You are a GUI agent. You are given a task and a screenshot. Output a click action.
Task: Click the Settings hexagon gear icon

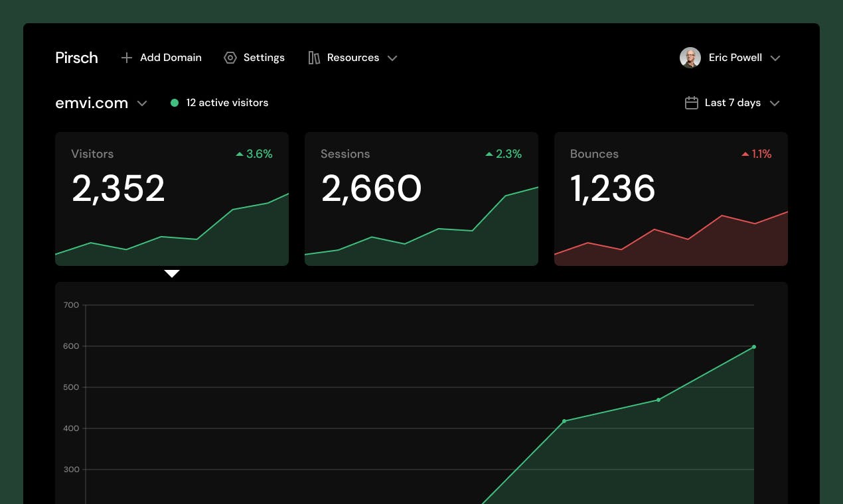(230, 58)
